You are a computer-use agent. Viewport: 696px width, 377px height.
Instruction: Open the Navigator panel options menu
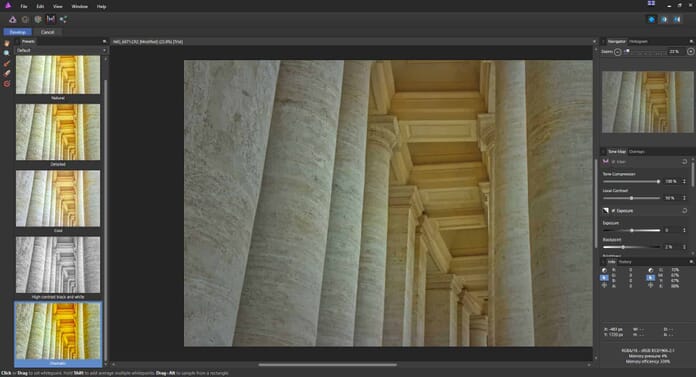coord(691,41)
